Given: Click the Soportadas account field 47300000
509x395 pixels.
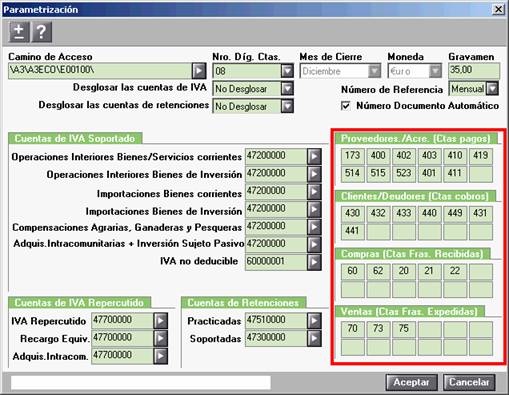Looking at the screenshot, I should [276, 338].
